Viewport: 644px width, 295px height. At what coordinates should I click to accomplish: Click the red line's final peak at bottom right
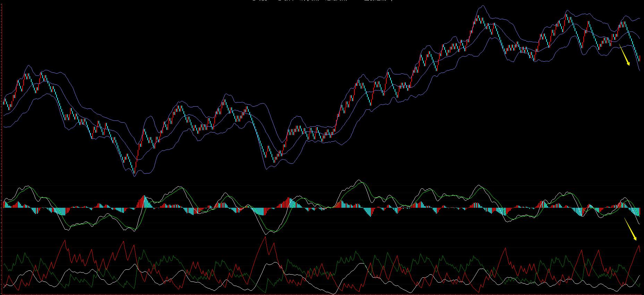point(639,245)
